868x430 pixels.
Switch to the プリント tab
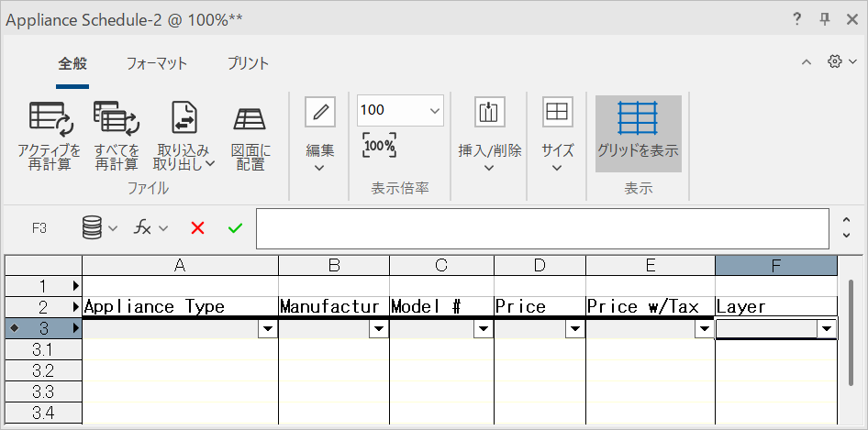(x=249, y=63)
